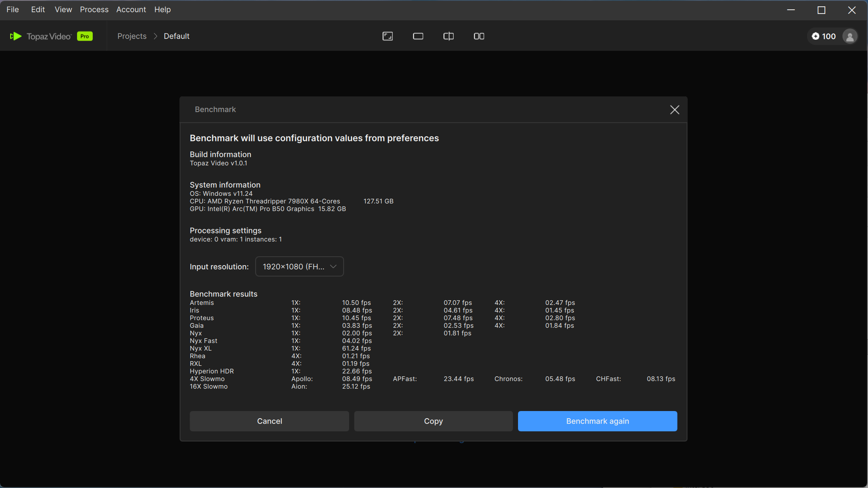
Task: Copy benchmark results with Copy button
Action: pyautogui.click(x=433, y=421)
